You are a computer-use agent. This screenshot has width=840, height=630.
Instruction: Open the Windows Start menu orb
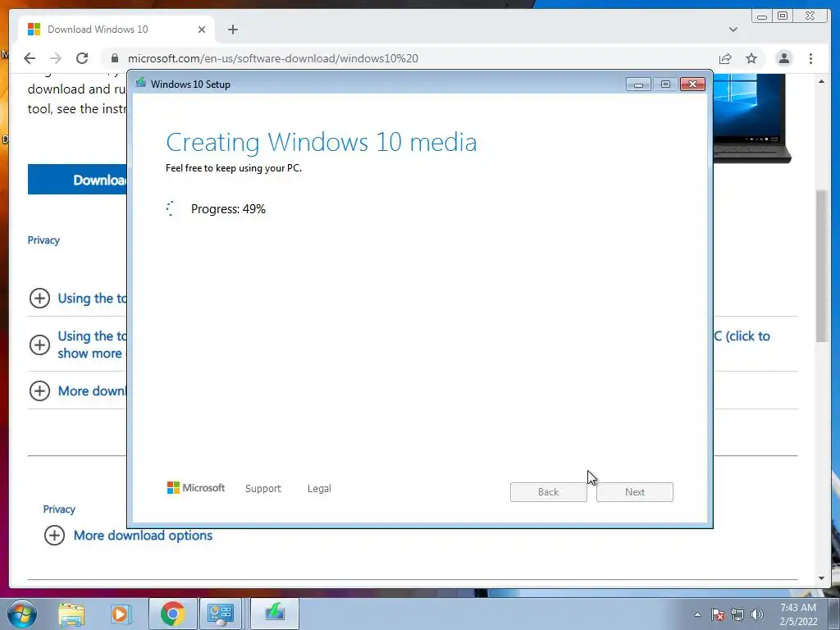tap(22, 614)
